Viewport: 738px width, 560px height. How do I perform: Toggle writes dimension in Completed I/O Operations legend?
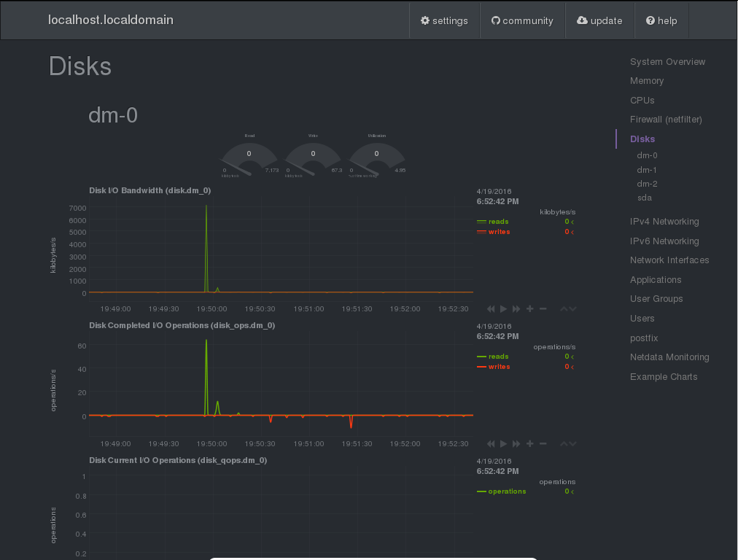499,367
